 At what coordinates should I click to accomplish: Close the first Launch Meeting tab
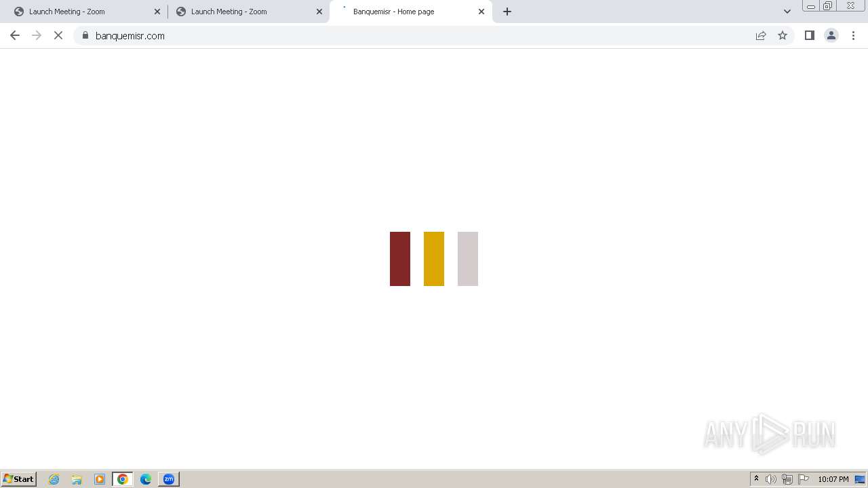pyautogui.click(x=157, y=12)
